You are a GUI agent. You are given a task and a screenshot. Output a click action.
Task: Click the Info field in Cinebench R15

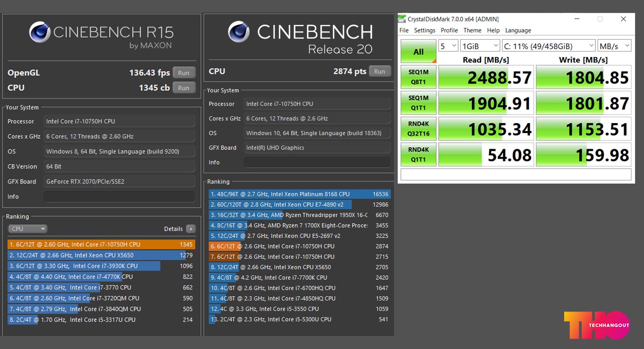coord(120,197)
